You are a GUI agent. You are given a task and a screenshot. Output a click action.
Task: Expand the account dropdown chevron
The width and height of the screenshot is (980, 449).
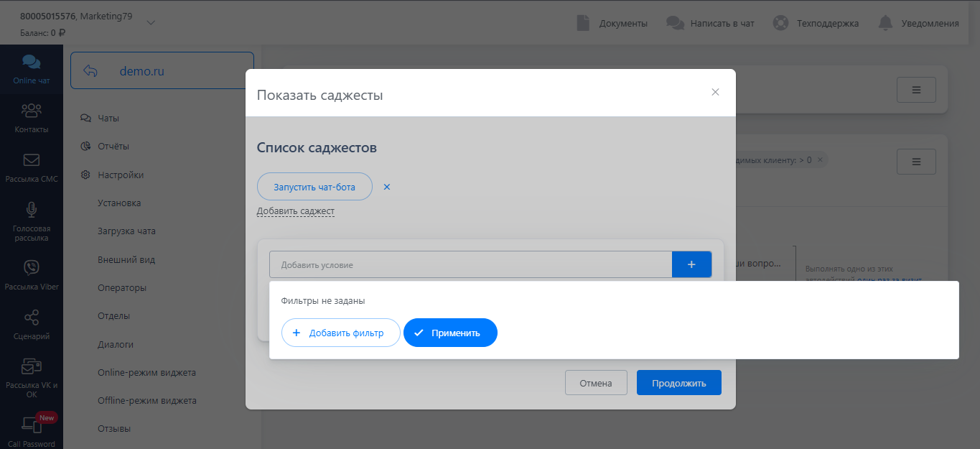click(x=151, y=22)
